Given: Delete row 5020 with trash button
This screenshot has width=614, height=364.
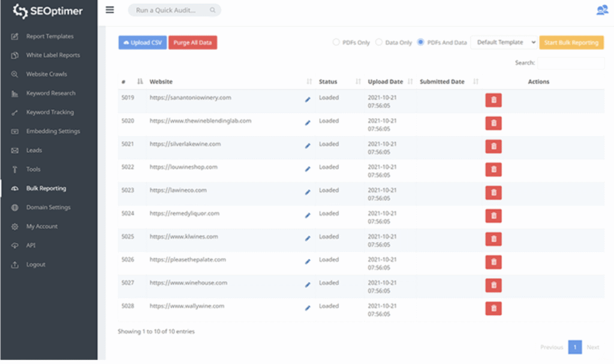Looking at the screenshot, I should (x=493, y=123).
